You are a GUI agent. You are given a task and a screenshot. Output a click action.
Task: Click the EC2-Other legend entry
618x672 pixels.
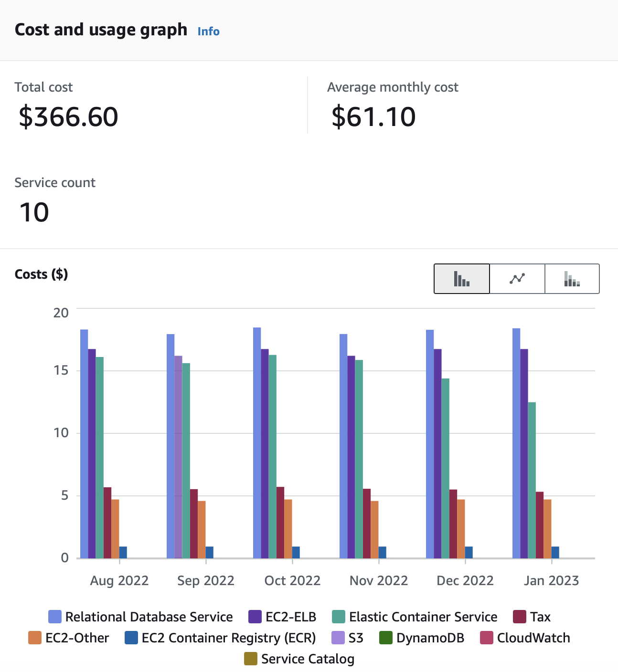click(69, 638)
